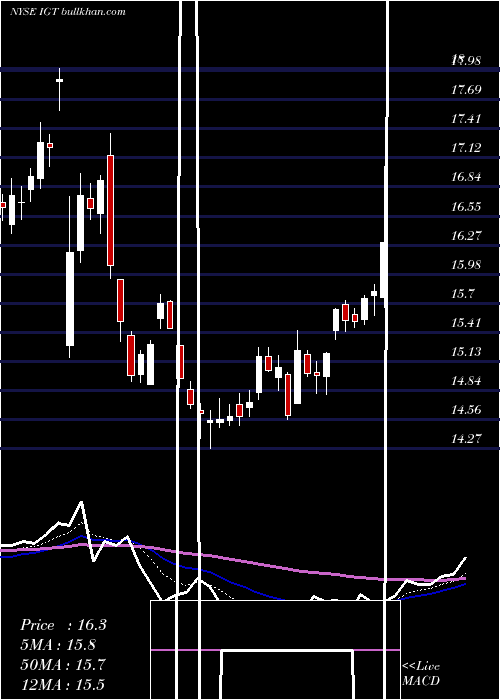The image size is (500, 700).
Task: Click the 15.7 price axis label
Action: click(x=462, y=294)
